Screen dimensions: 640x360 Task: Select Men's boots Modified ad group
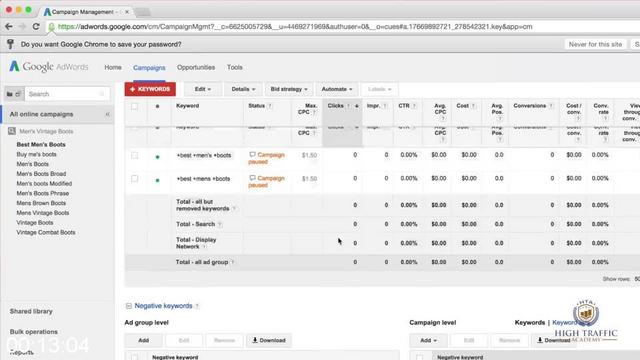pos(44,184)
